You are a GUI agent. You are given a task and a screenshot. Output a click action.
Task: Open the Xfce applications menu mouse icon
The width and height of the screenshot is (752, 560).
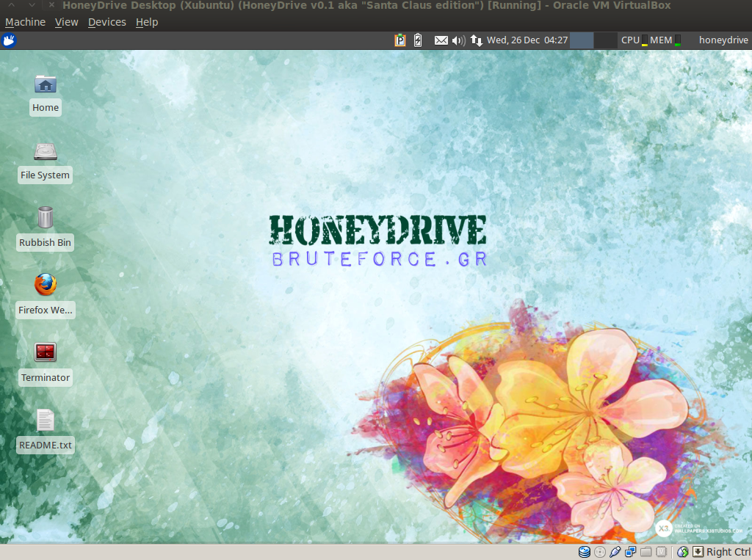pos(9,40)
